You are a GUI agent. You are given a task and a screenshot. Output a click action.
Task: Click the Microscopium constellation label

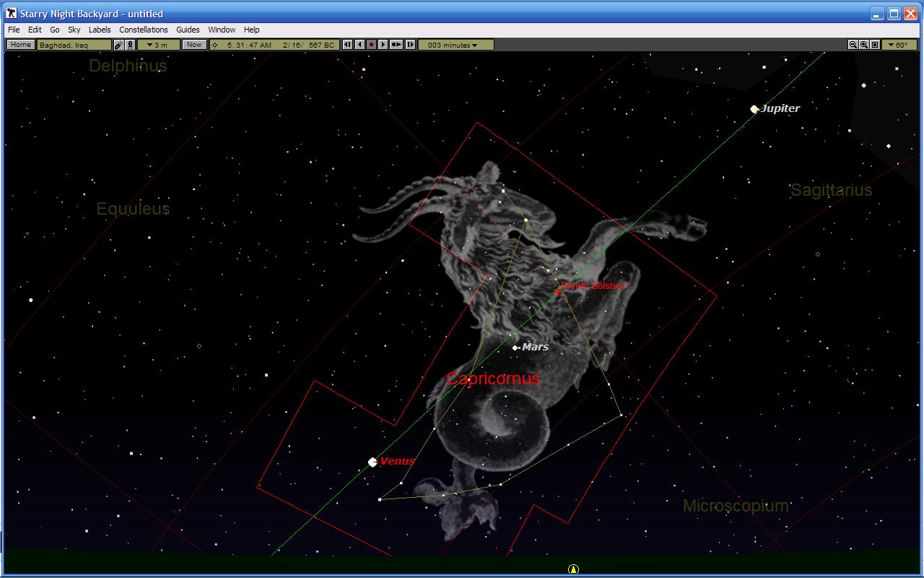tap(736, 506)
